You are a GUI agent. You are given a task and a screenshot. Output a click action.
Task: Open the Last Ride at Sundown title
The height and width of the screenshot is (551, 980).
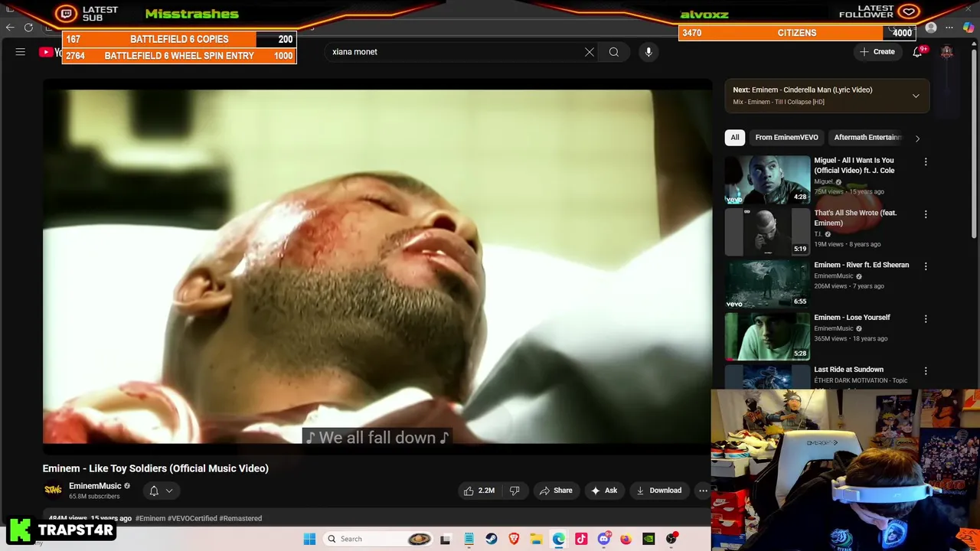coord(848,370)
